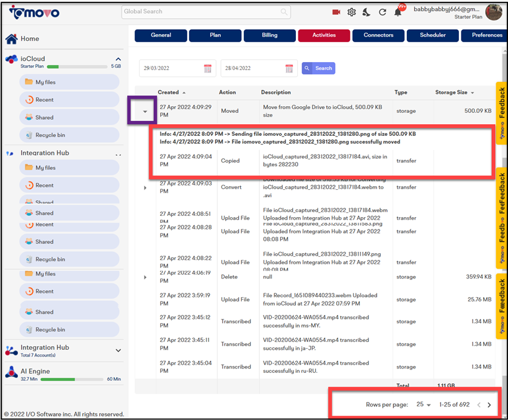Click the ioCloud storage usage bar

(77, 67)
